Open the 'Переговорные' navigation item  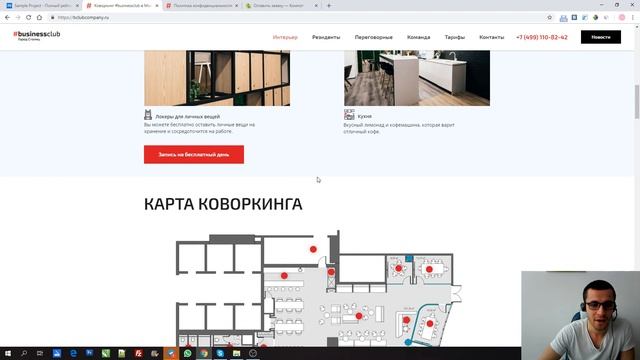point(373,37)
